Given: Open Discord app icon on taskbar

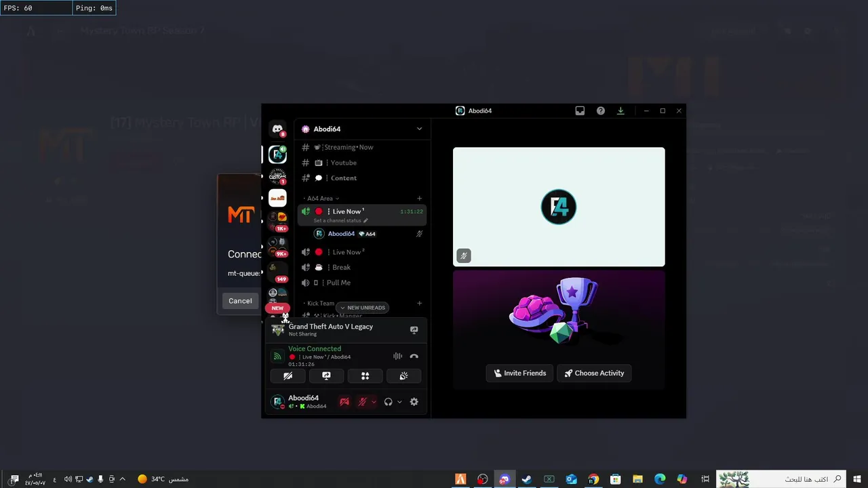Looking at the screenshot, I should 504,479.
